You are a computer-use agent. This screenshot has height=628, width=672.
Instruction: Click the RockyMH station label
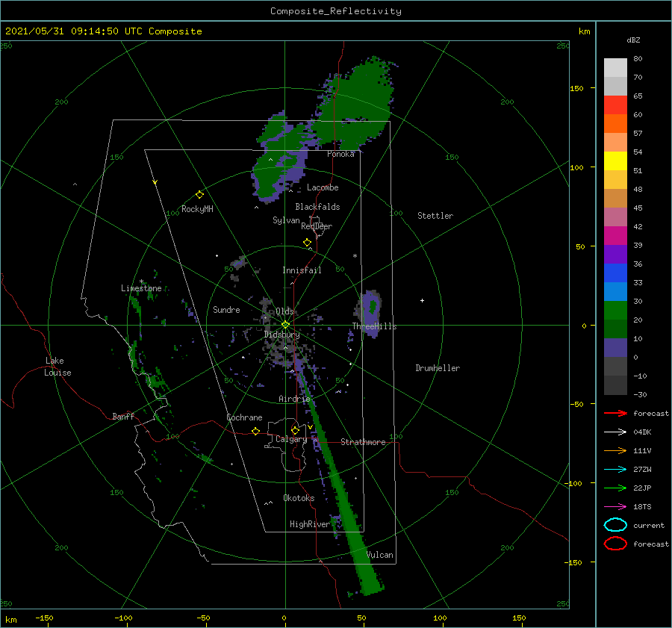[197, 209]
